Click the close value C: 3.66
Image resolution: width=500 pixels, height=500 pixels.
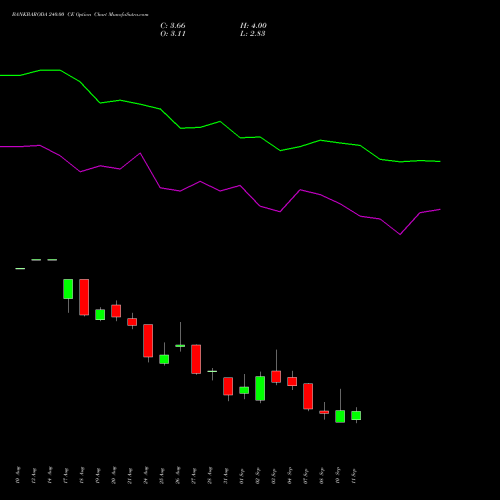(173, 26)
